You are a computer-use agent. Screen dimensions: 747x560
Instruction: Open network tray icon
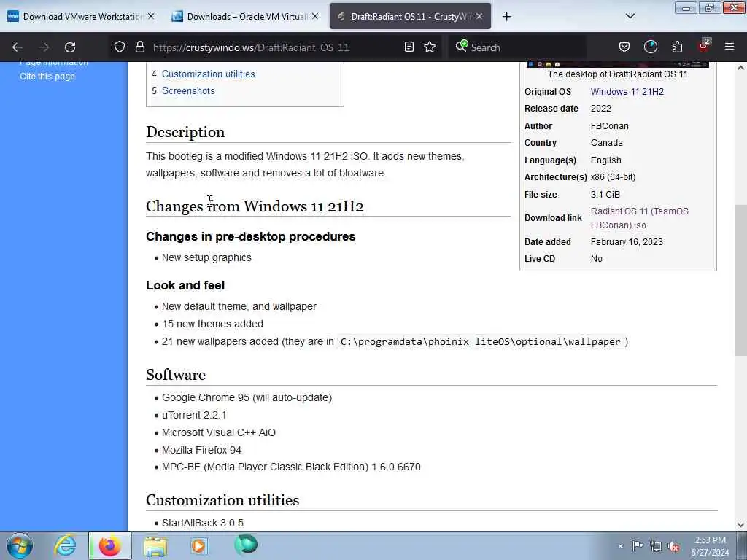[656, 547]
